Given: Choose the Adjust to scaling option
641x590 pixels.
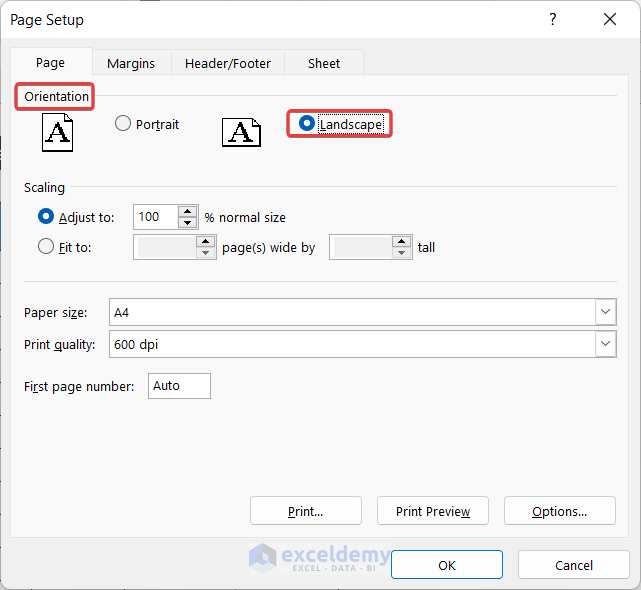Looking at the screenshot, I should coord(46,216).
